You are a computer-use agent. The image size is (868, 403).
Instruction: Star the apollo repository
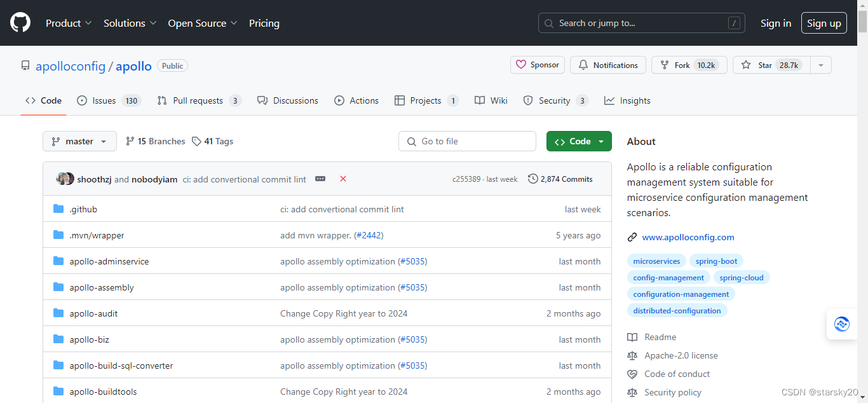click(771, 65)
